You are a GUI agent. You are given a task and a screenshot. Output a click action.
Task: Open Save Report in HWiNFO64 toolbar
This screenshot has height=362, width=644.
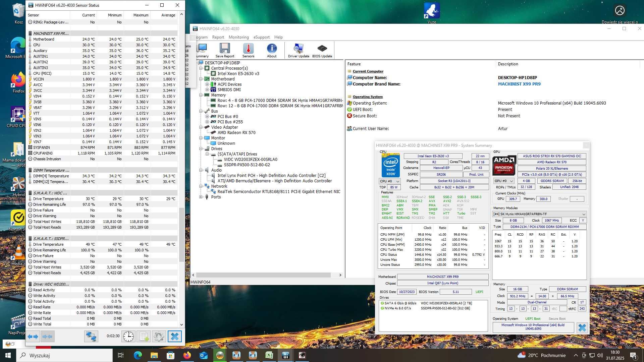pos(225,51)
